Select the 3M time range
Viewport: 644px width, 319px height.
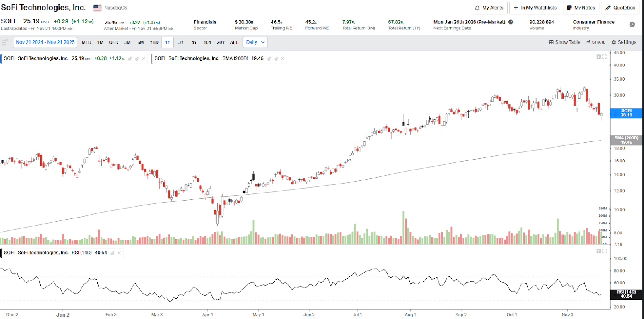point(128,42)
